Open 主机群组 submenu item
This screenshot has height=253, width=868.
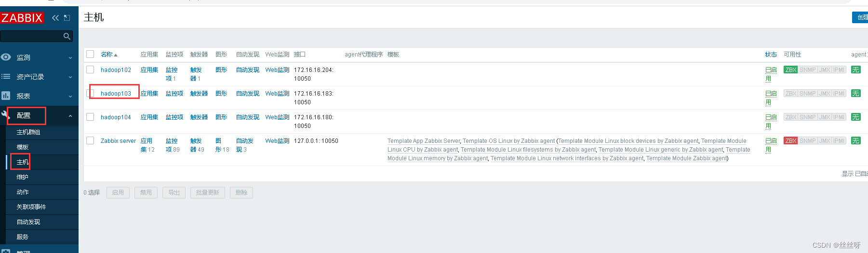[28, 132]
